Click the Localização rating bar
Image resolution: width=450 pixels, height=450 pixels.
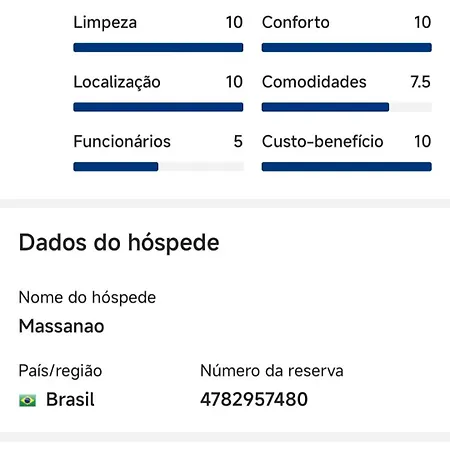[x=158, y=107]
